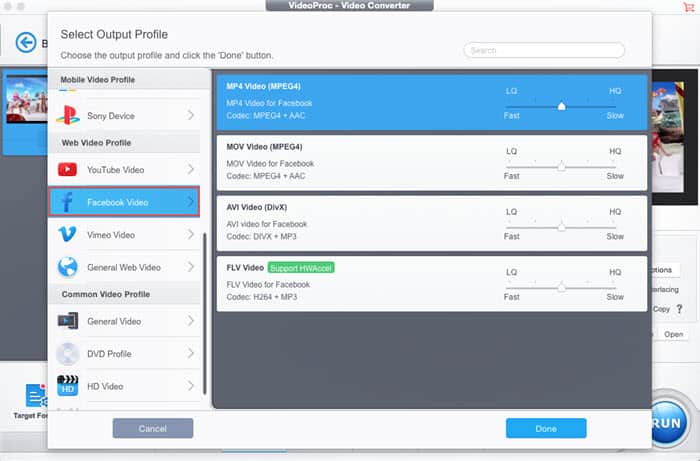Select the MP4 Video (MPEG4) profile
This screenshot has height=461, width=700.
[x=432, y=102]
